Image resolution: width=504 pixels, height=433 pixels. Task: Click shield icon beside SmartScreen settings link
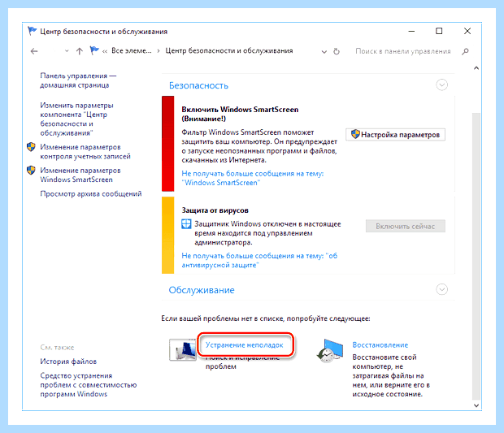tap(31, 171)
